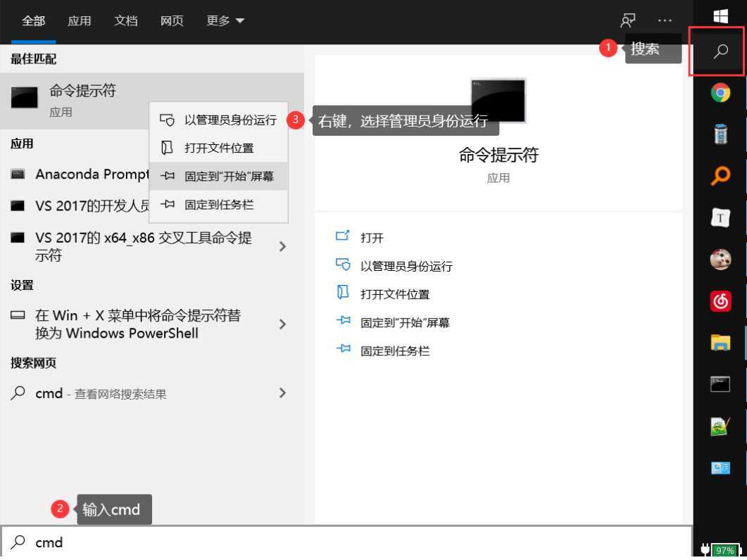Open File Explorer from the taskbar
This screenshot has height=560, width=747.
click(720, 343)
